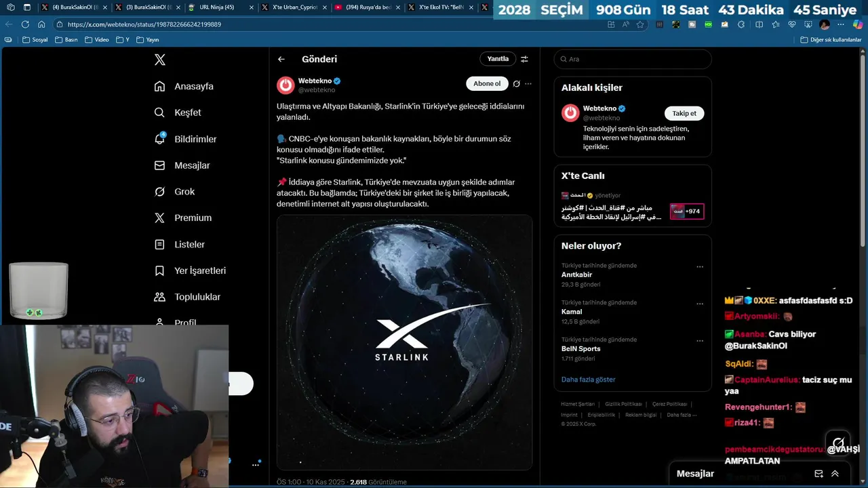Image resolution: width=868 pixels, height=488 pixels.
Task: Open more options for BeIN Sports trend
Action: pos(700,340)
